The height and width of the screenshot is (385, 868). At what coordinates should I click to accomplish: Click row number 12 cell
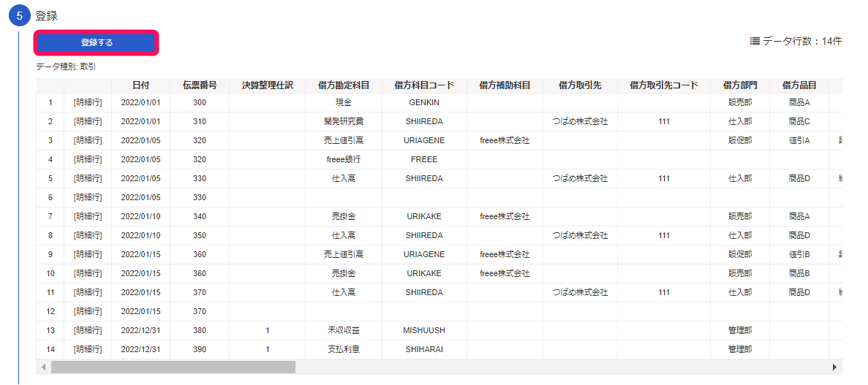click(50, 311)
